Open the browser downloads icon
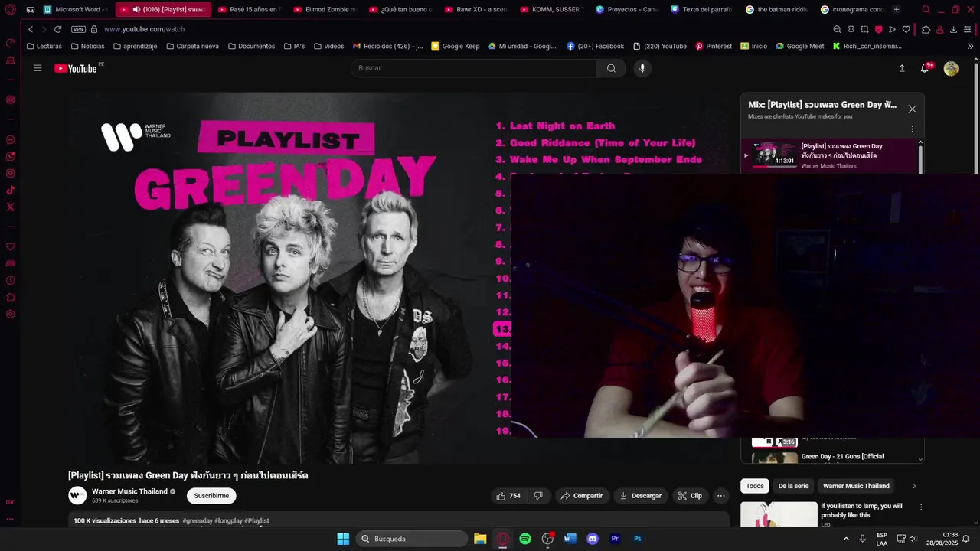 point(953,29)
